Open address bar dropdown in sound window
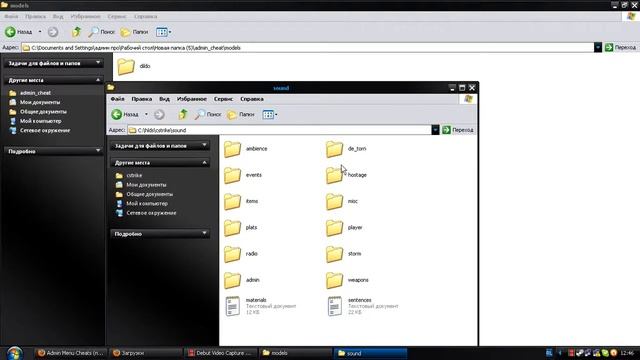The width and height of the screenshot is (640, 360). (x=435, y=130)
